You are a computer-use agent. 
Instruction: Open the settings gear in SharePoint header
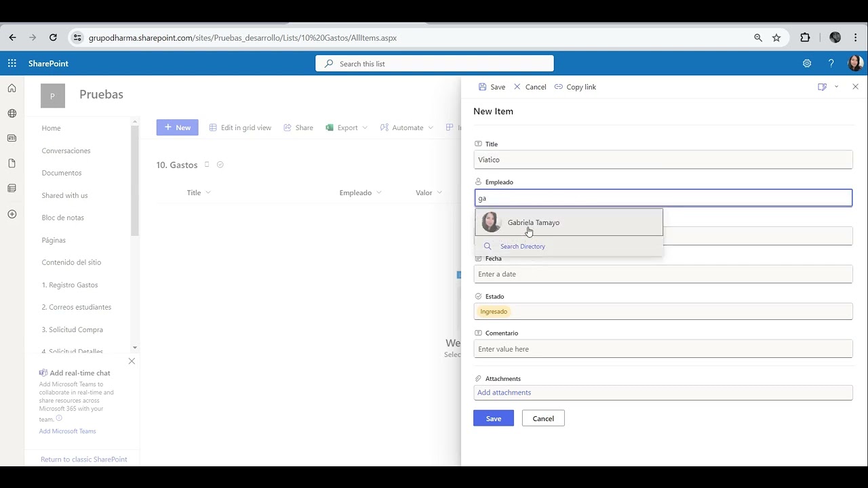[807, 63]
